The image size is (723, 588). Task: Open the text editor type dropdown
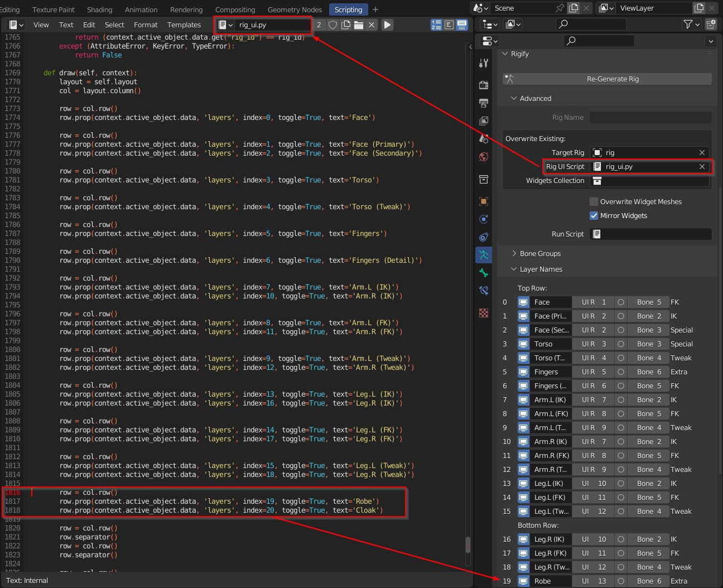[17, 25]
